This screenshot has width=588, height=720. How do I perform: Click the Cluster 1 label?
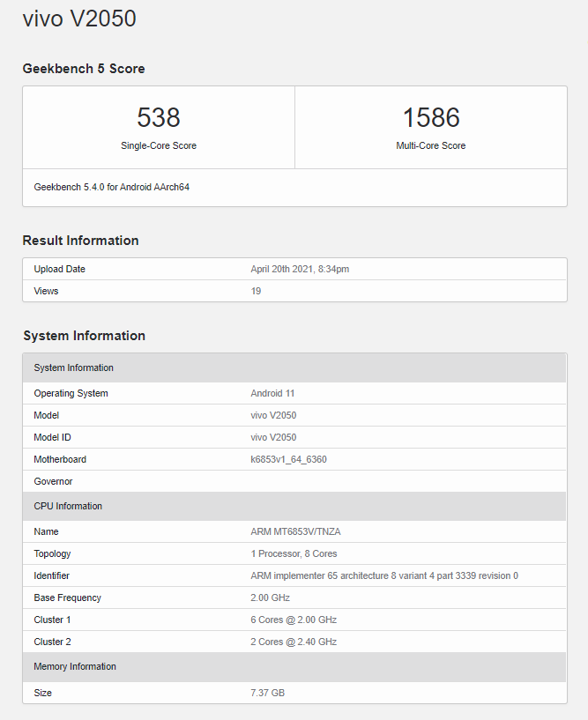click(x=52, y=620)
